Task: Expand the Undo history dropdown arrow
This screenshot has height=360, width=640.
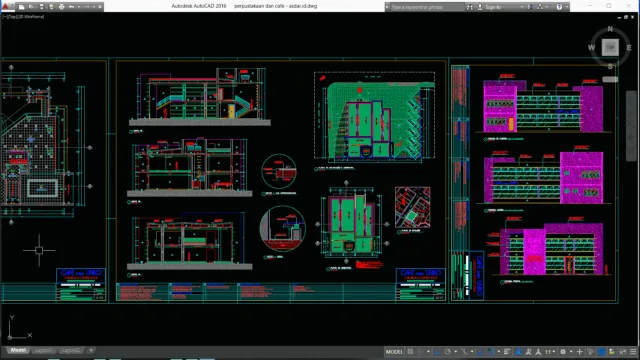Action: 79,7
